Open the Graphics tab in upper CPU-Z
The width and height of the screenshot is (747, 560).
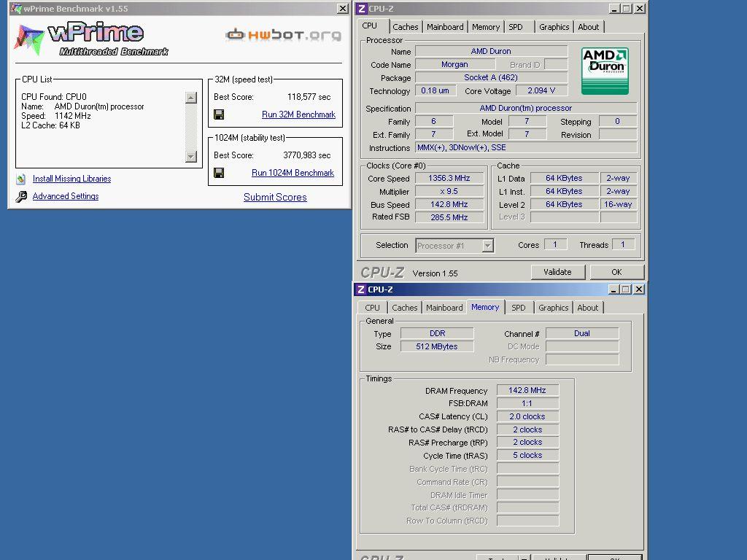554,27
